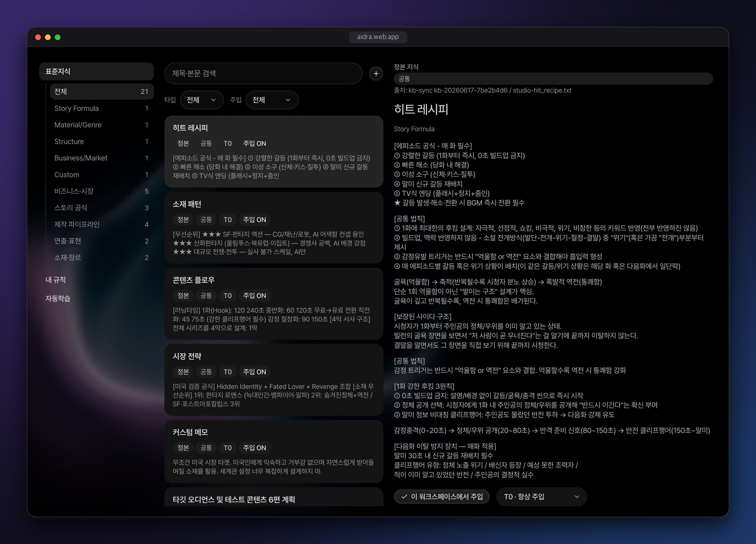The height and width of the screenshot is (544, 756).
Task: Click 주입 ON tag on 소재 패턴 card
Action: pyautogui.click(x=254, y=219)
